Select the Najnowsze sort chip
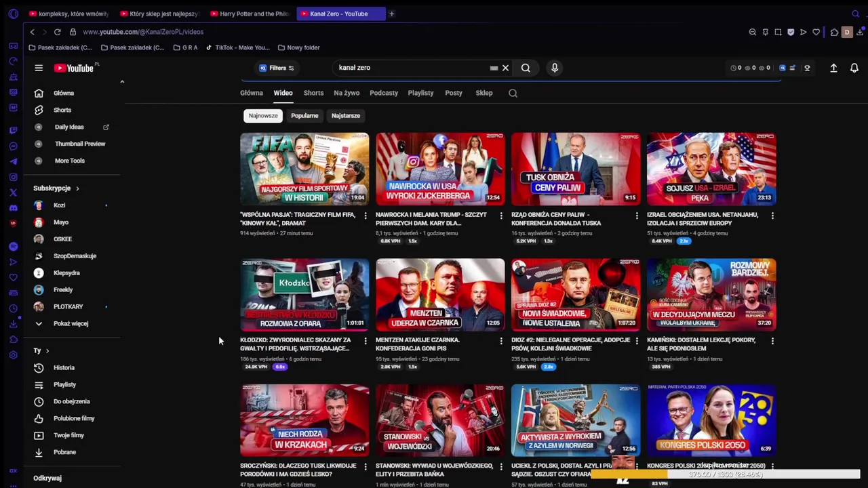 click(263, 116)
